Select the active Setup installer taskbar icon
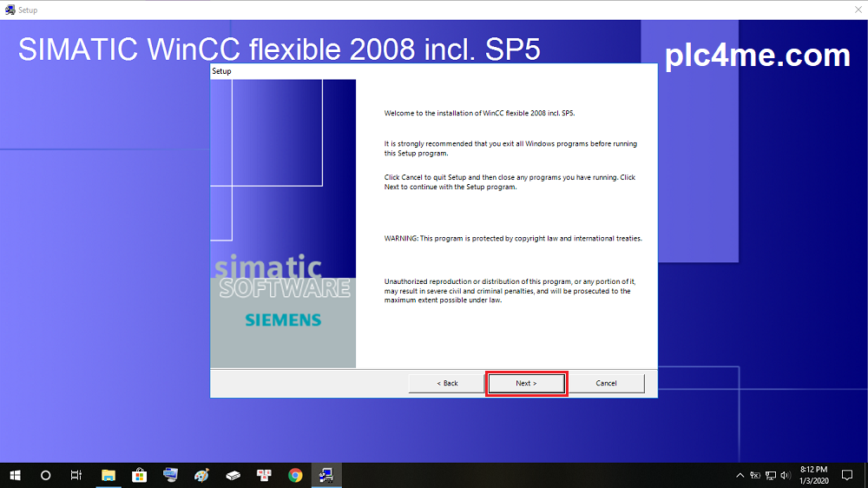This screenshot has height=488, width=868. (x=326, y=475)
